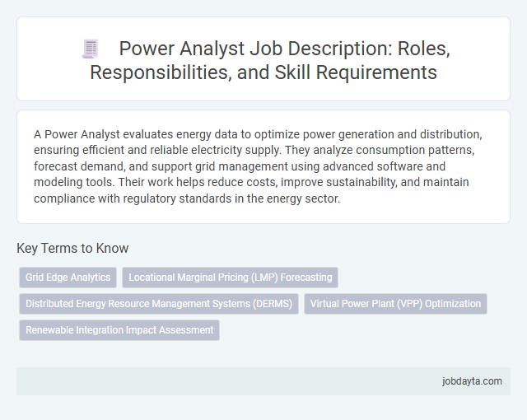Open Distributed Energy Resource Management Systems (DERMS) tag
Viewport: 527px width, 420px height.
point(159,304)
